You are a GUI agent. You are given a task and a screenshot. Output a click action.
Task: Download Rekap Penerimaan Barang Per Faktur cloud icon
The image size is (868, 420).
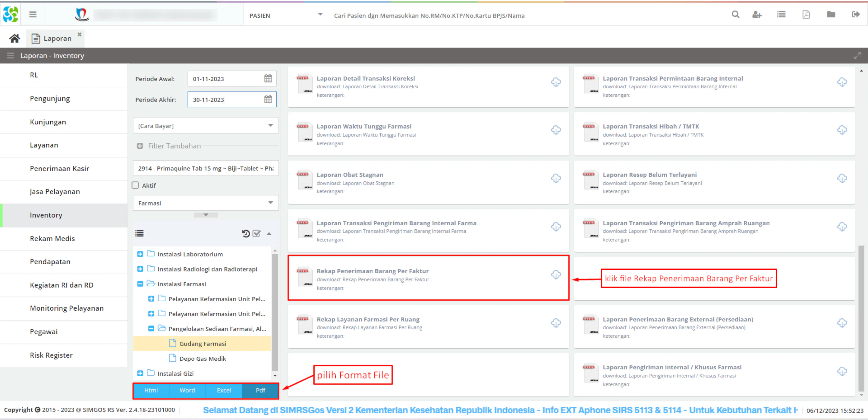point(556,274)
